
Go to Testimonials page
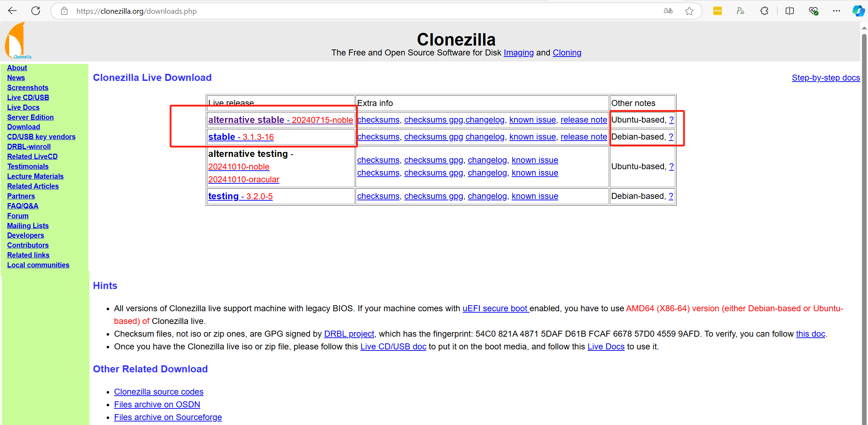(28, 166)
